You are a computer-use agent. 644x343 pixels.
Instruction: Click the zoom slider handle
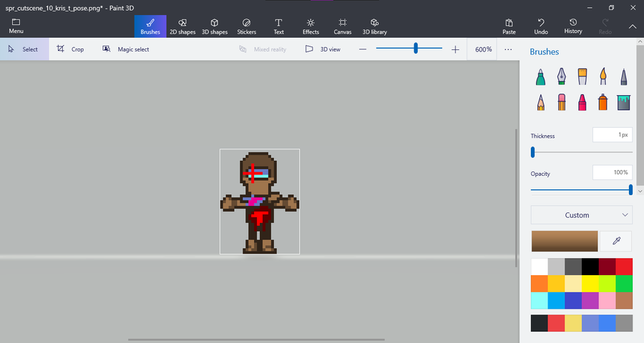[416, 48]
